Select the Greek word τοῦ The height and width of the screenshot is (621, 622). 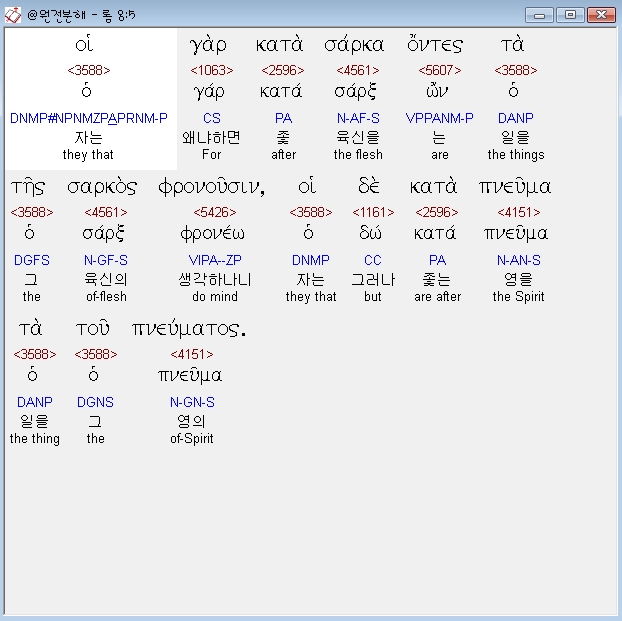(x=93, y=328)
